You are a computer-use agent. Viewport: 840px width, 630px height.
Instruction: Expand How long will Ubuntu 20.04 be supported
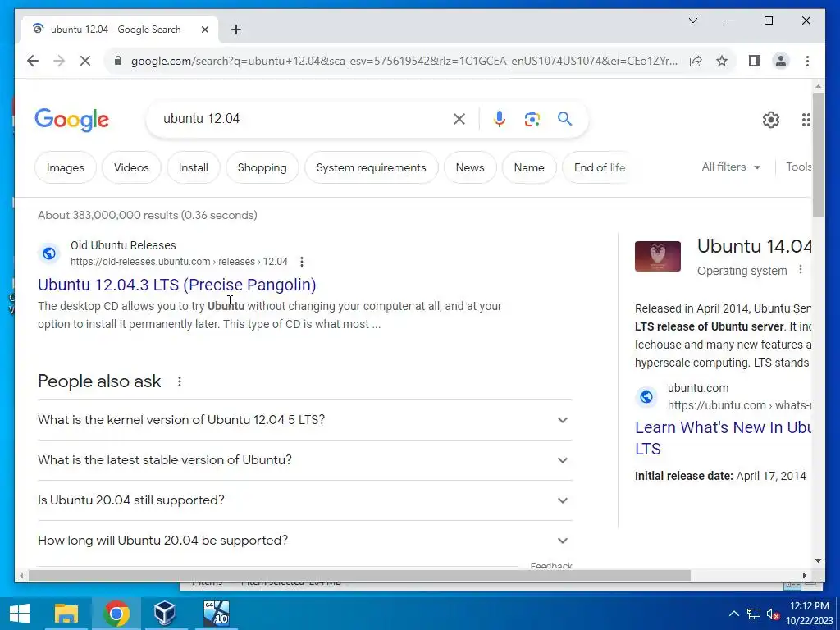(x=305, y=541)
